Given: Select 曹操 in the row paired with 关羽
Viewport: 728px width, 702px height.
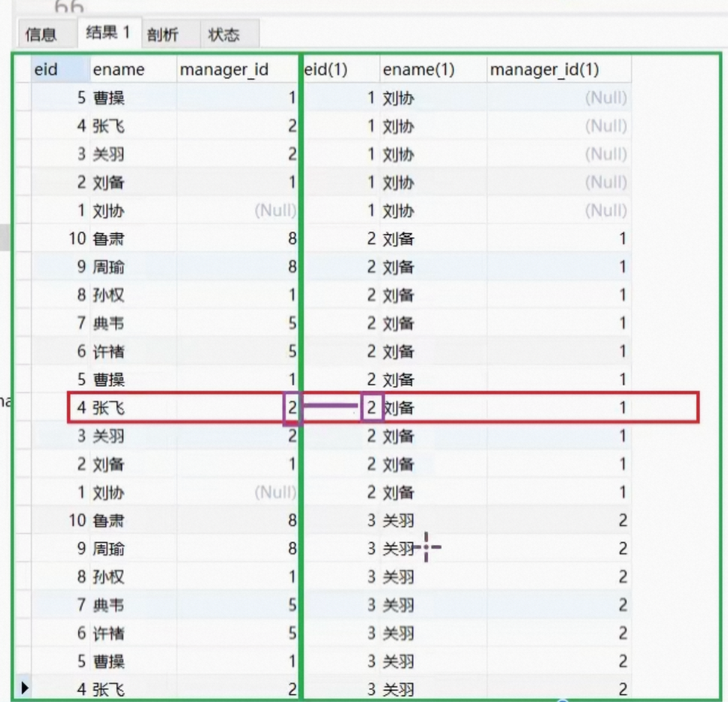Looking at the screenshot, I should [108, 661].
